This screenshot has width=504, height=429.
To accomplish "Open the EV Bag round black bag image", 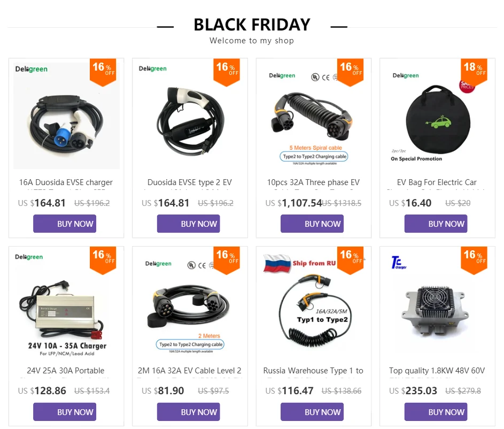I will (438, 116).
